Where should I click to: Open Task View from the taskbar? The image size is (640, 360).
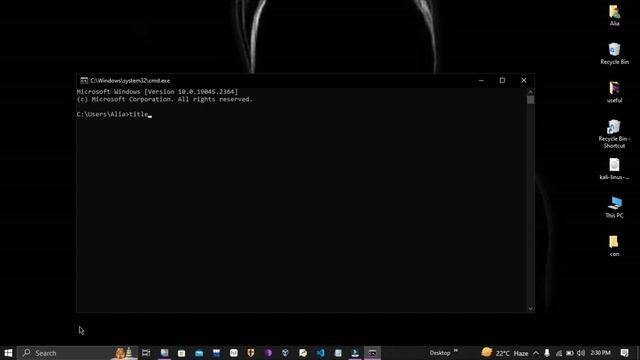click(x=146, y=353)
